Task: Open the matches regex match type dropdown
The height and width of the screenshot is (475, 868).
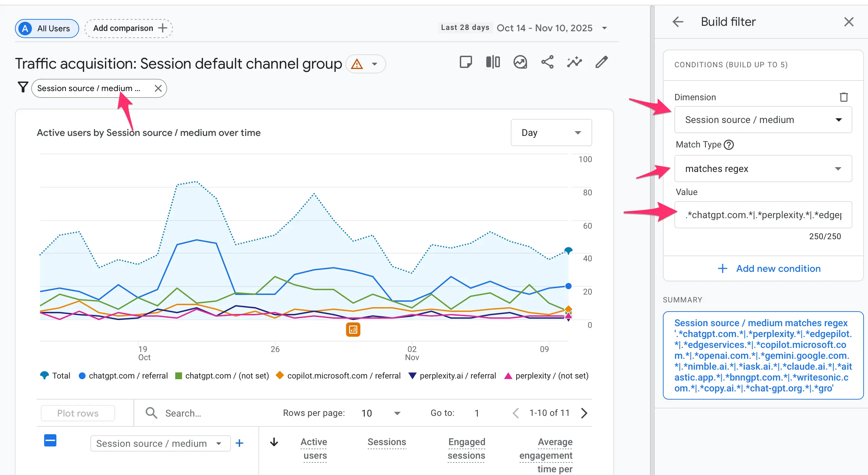Action: coord(762,169)
